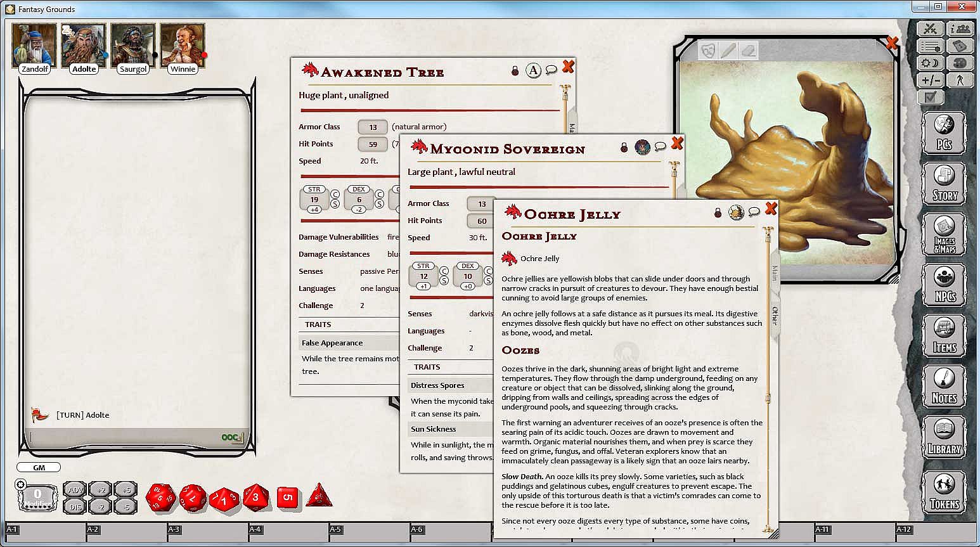Open Images & Maps sidebar button

[x=945, y=235]
